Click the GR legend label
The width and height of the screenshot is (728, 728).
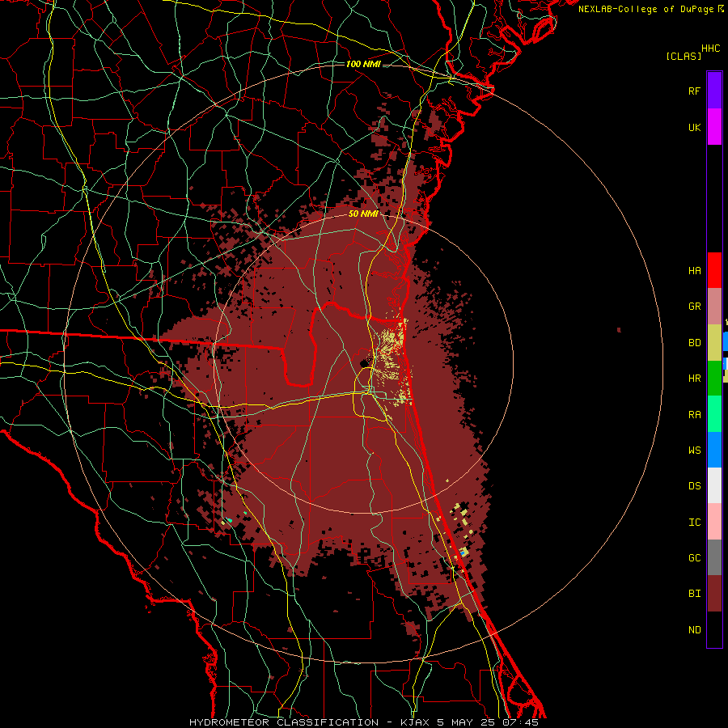tap(694, 307)
